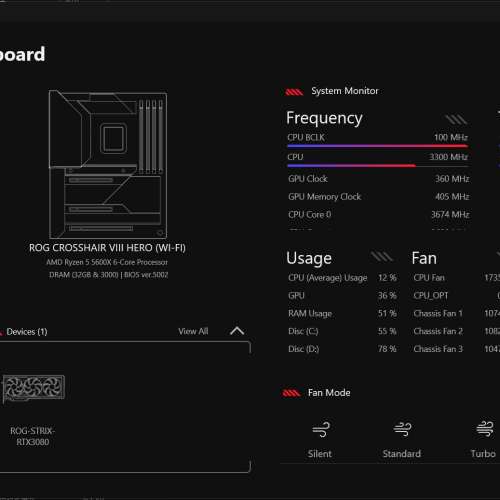The height and width of the screenshot is (500, 500).
Task: Open the View All devices link
Action: (x=193, y=331)
